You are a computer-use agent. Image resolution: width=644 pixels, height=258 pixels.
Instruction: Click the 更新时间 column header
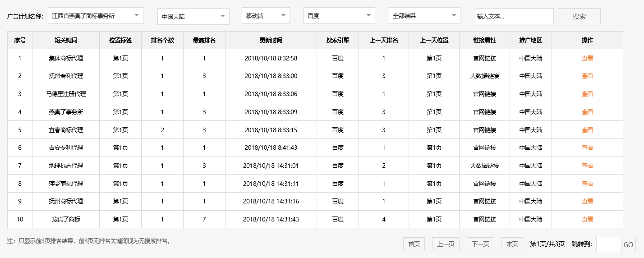[271, 40]
